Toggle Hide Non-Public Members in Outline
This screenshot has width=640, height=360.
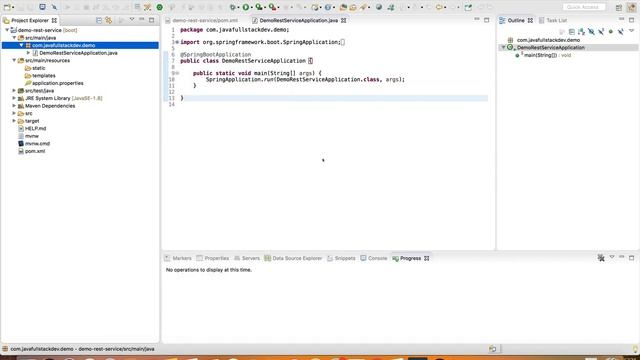611,31
